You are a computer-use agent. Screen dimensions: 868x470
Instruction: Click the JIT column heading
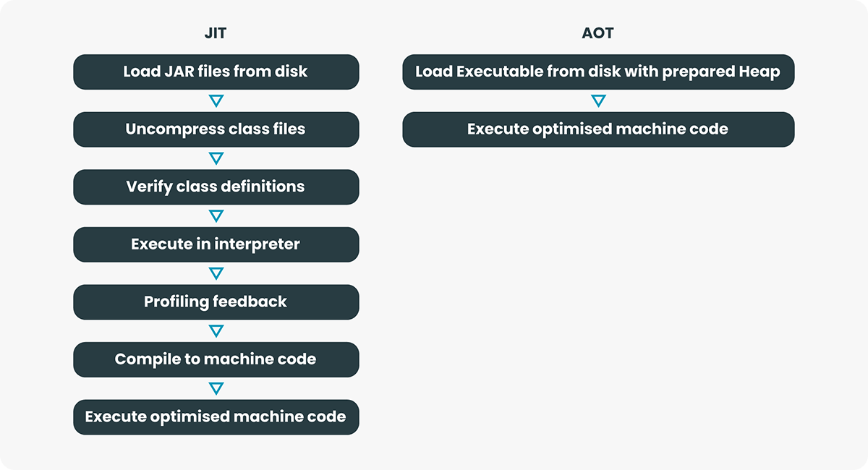(216, 33)
